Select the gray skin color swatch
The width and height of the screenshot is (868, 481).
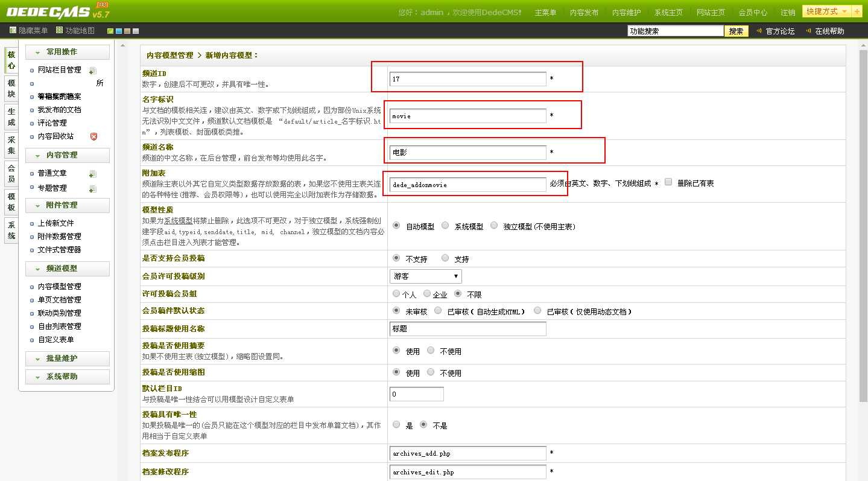(136, 31)
